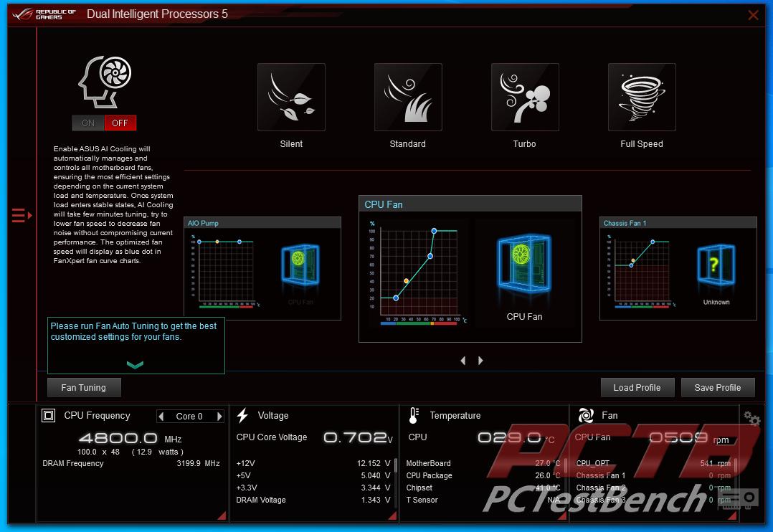Open the AIO Pump fan curve card
The height and width of the screenshot is (532, 773).
click(x=262, y=269)
